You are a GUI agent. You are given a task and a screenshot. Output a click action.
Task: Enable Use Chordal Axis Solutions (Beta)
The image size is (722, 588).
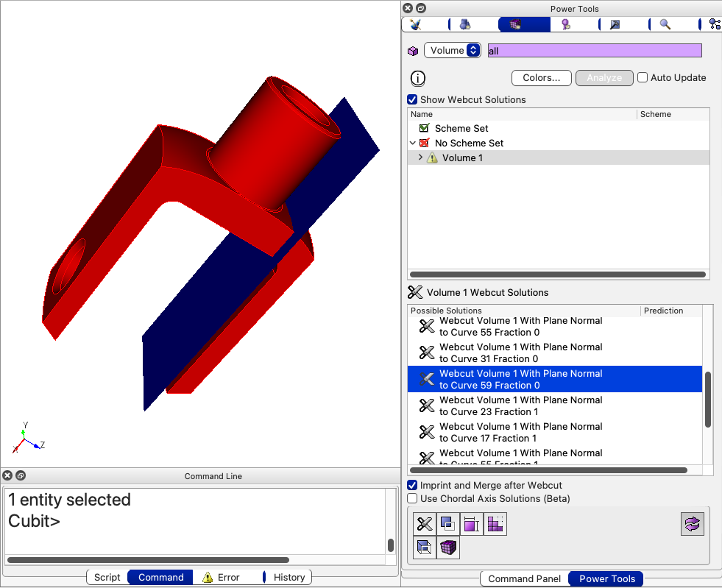point(413,498)
